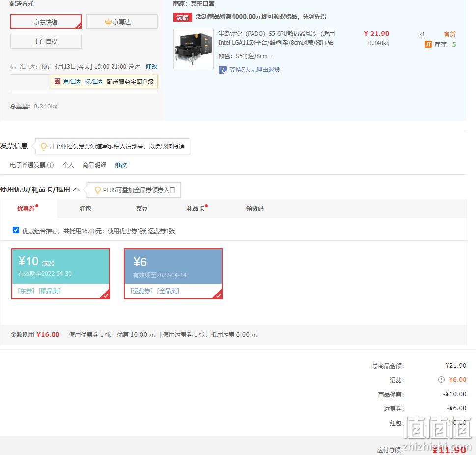Click the 颜色: S5黑色/8cm... text

tap(245, 56)
